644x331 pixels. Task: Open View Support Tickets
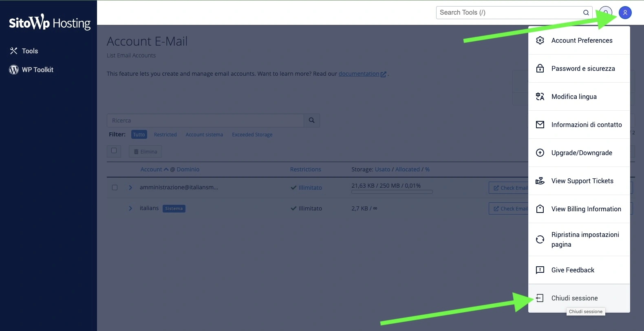579,181
